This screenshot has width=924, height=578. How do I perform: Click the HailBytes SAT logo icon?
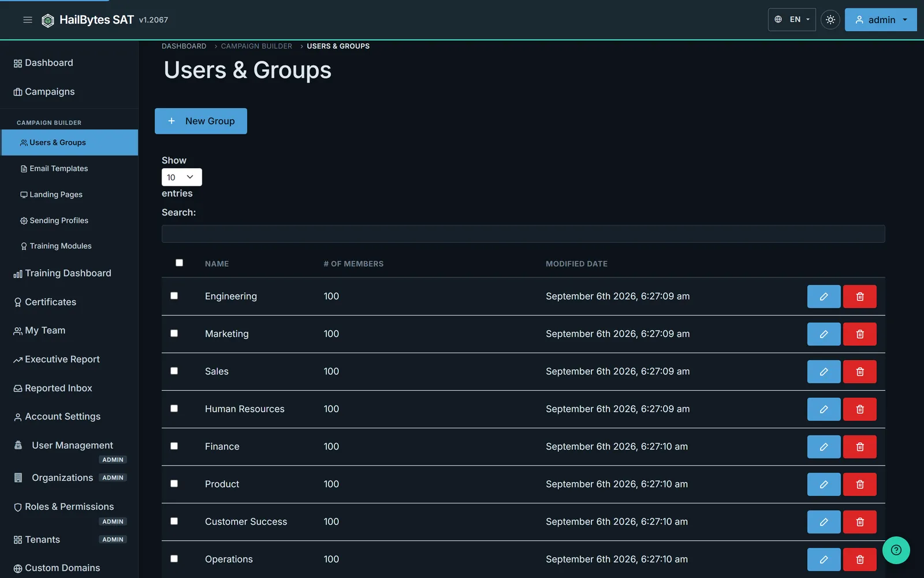point(48,20)
